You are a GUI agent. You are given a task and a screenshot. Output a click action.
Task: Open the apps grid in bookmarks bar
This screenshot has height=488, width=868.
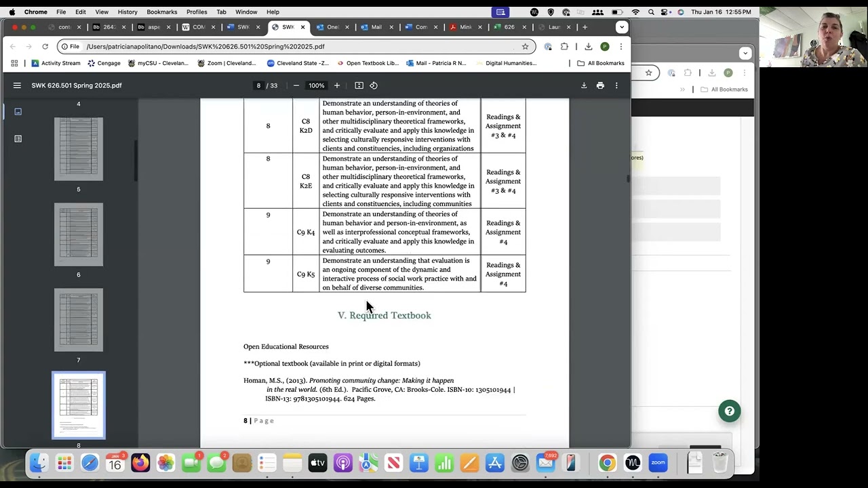(14, 63)
